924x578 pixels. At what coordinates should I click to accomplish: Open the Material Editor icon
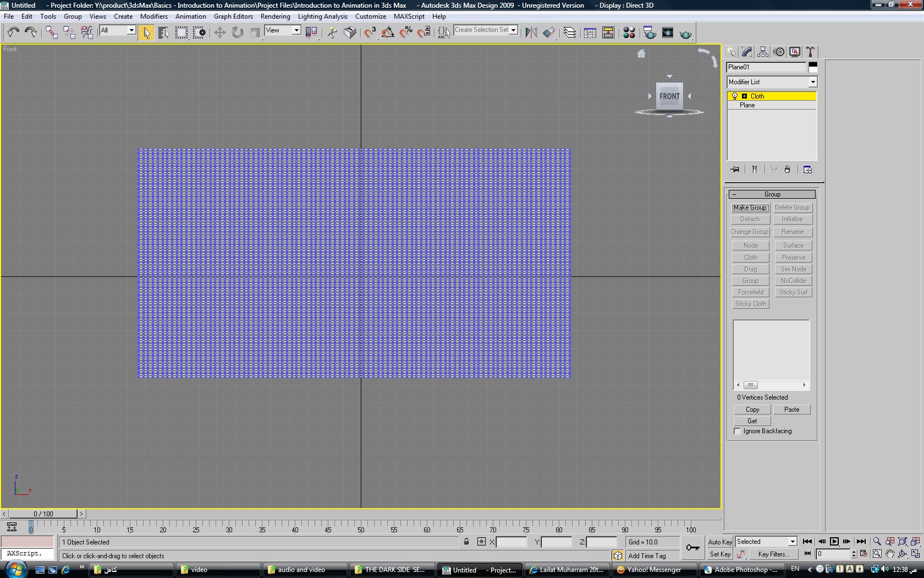click(629, 33)
